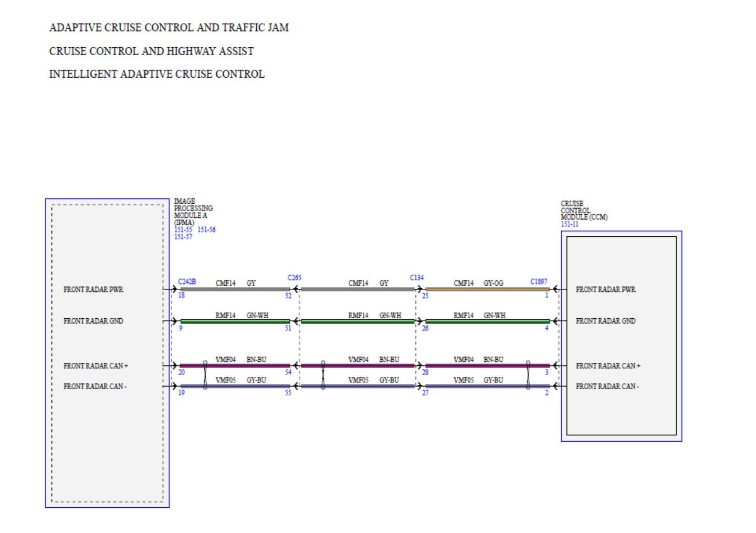Select the C1897 connector reference
Screen dimensions: 756x533
(539, 282)
